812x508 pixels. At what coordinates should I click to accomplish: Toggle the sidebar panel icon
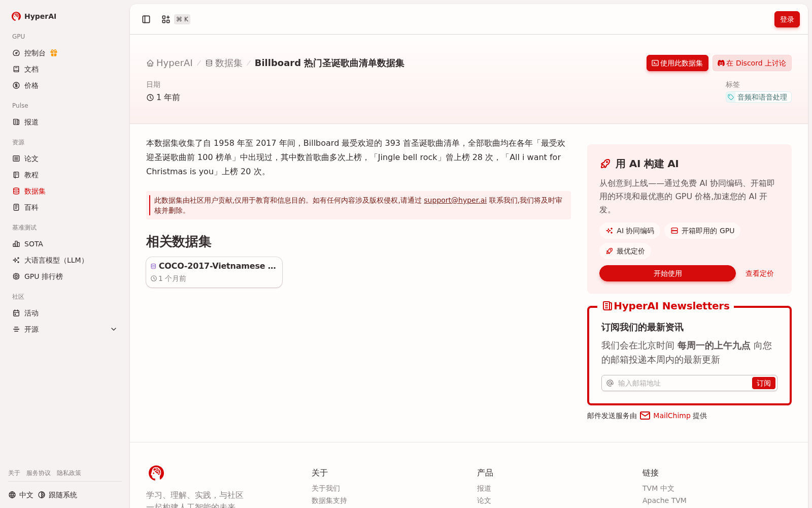point(146,19)
